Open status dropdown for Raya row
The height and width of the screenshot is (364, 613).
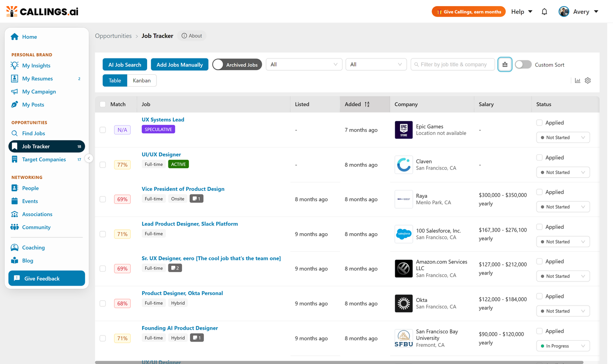[x=563, y=207]
